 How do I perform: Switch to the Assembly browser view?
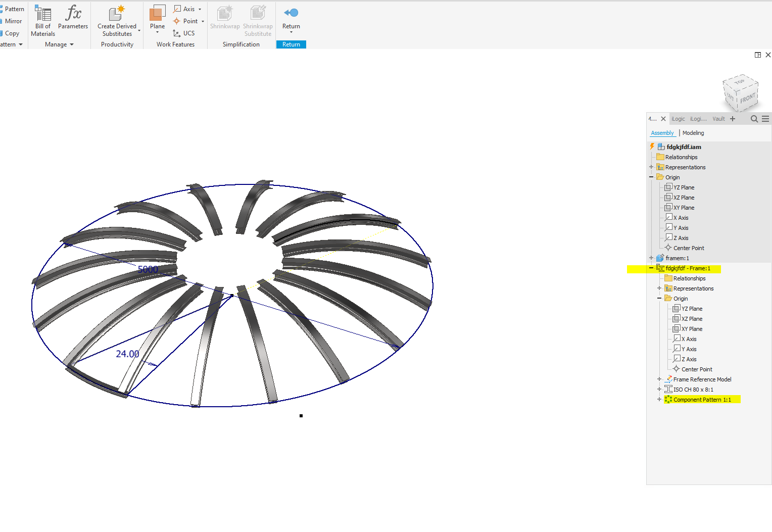point(662,133)
